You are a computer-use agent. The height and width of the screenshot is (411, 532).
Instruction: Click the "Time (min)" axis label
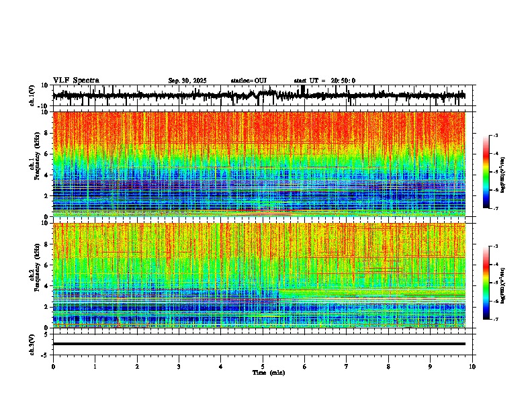point(269,373)
